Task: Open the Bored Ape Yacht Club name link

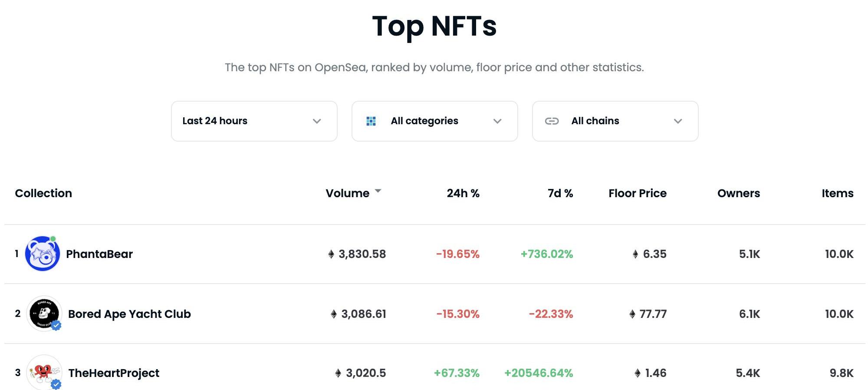Action: pos(129,314)
